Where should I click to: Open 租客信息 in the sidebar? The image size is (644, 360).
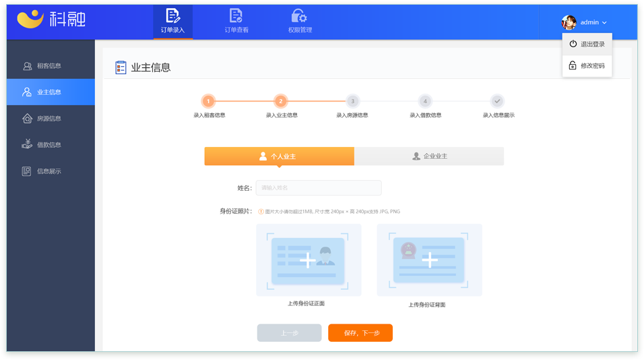[50, 66]
